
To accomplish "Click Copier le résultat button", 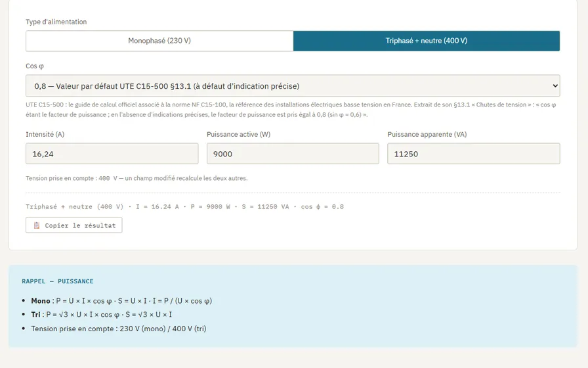I will [74, 225].
